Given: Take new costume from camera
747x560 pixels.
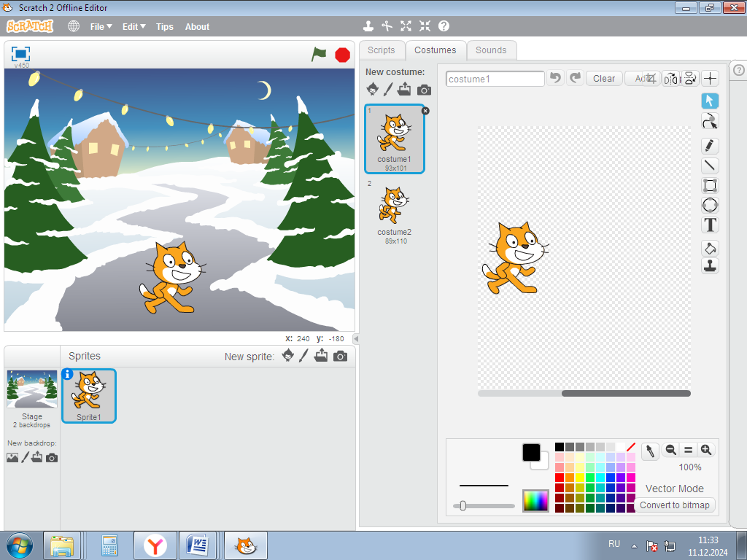Looking at the screenshot, I should pos(424,90).
